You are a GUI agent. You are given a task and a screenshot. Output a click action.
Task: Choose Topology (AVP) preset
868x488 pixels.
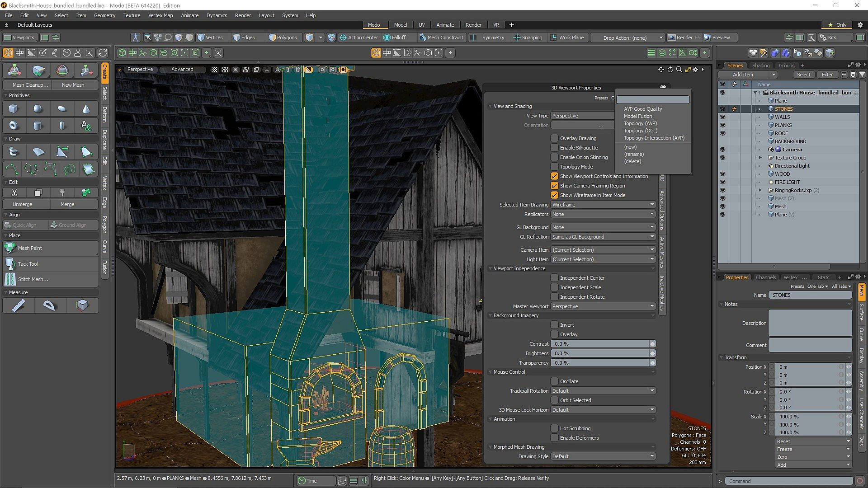click(640, 123)
